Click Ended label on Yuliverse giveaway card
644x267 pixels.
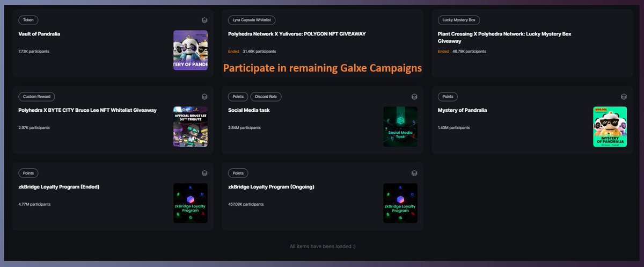pyautogui.click(x=233, y=52)
